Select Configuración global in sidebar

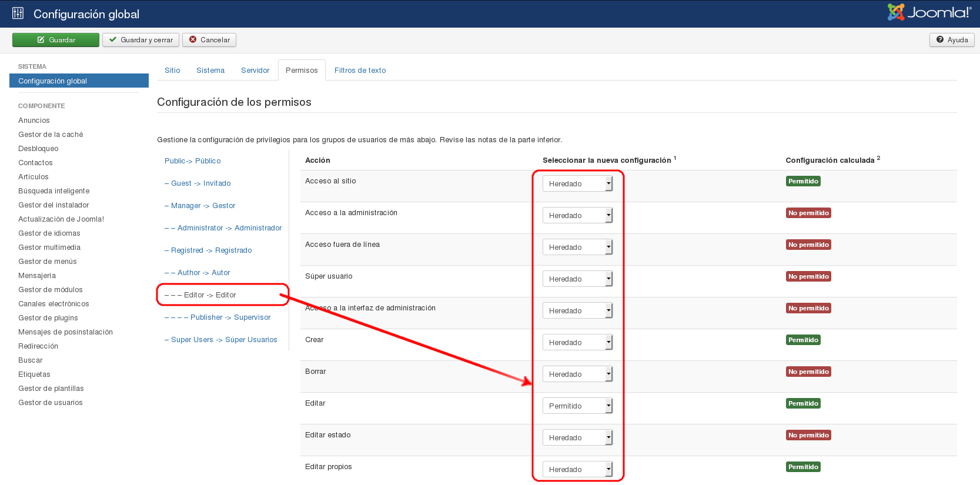click(x=53, y=81)
